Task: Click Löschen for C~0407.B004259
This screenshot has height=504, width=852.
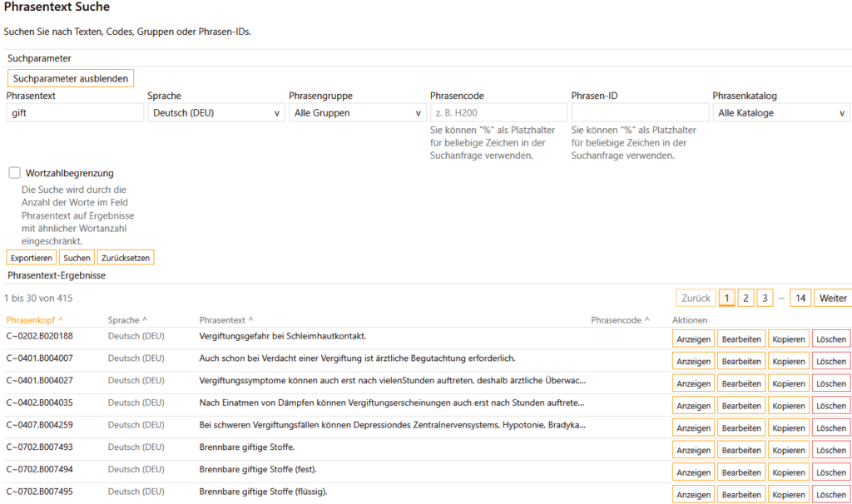Action: 831,428
